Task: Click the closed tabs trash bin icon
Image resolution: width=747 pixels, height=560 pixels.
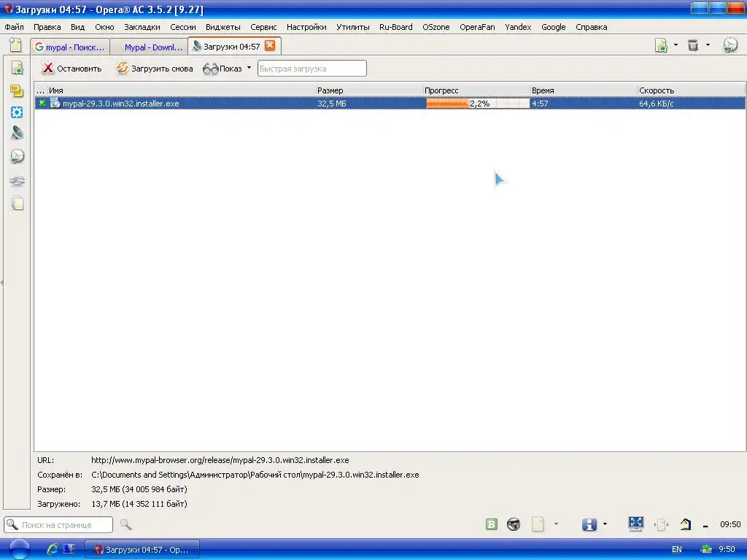Action: pyautogui.click(x=693, y=45)
